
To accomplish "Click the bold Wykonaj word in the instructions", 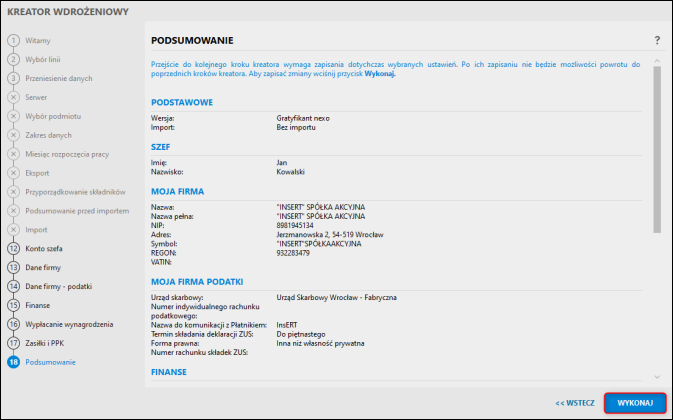I will tap(380, 73).
